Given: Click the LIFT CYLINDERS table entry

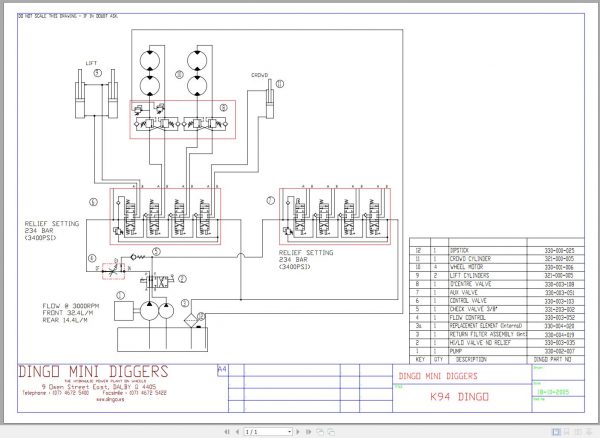Looking at the screenshot, I should tap(469, 275).
